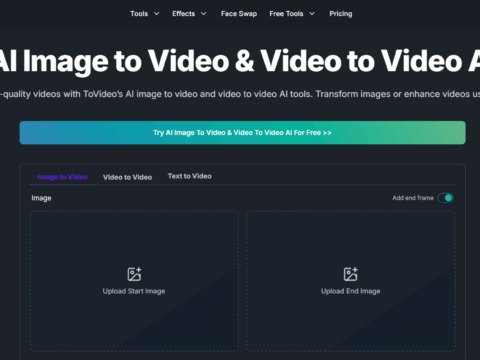
Task: Switch to the Text to Video tab
Action: pyautogui.click(x=190, y=176)
